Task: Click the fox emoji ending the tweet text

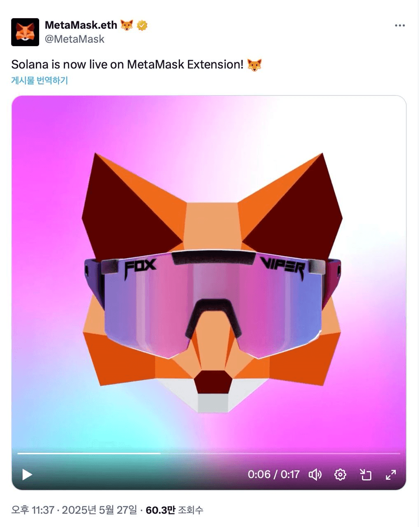Action: 254,65
